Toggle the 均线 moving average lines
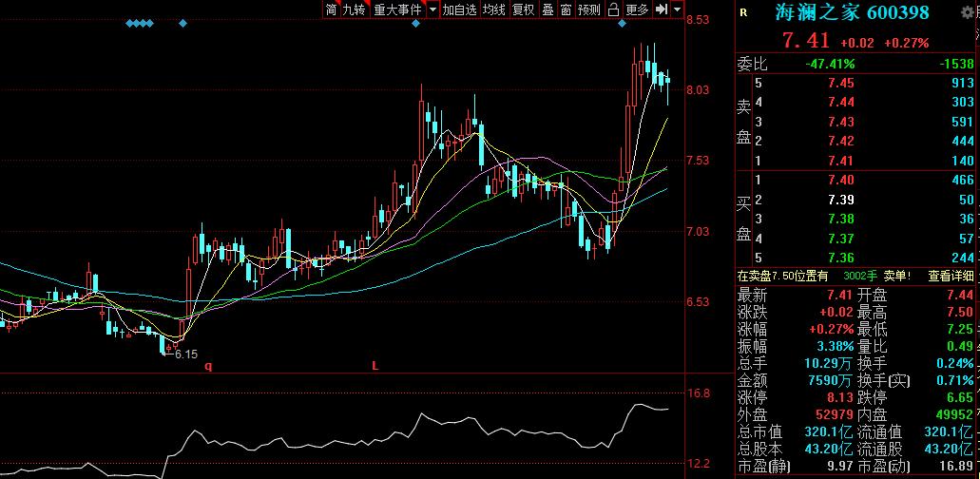The image size is (980, 479). coord(494,10)
